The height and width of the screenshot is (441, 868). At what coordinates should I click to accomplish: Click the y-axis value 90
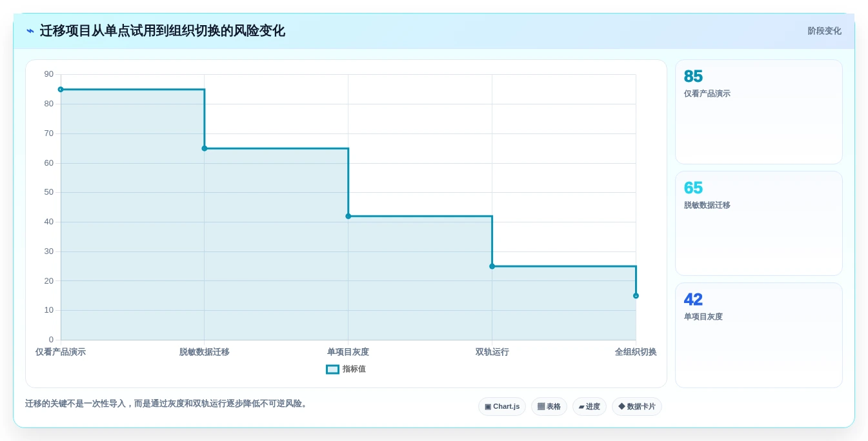tap(49, 74)
